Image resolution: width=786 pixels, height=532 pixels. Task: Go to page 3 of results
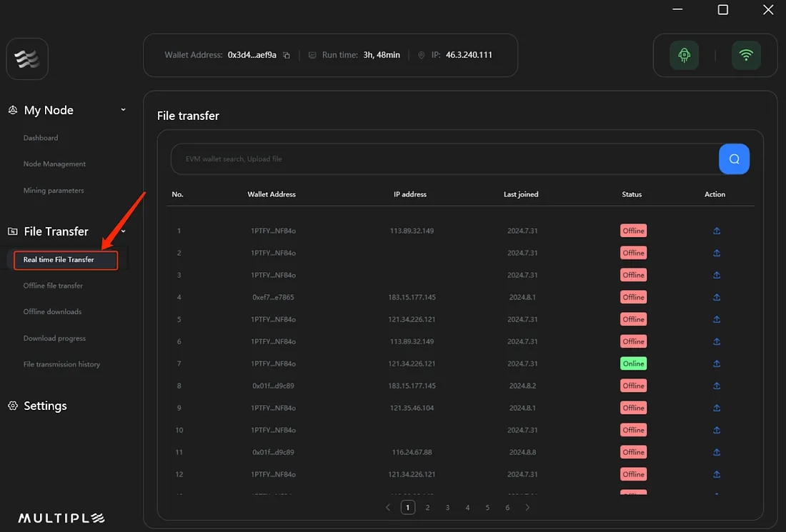point(447,508)
